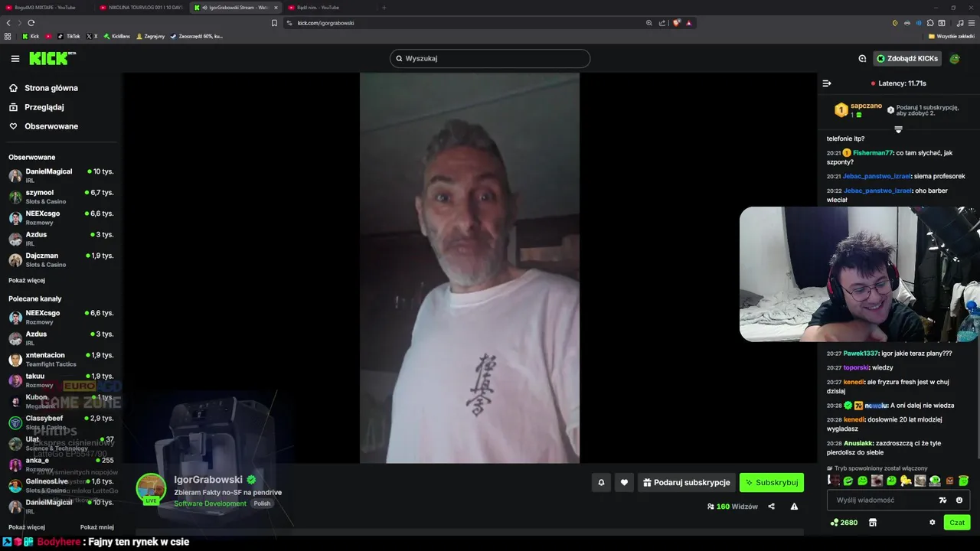Click the webcam overlay thumbnail
This screenshot has height=551, width=980.
[x=859, y=274]
